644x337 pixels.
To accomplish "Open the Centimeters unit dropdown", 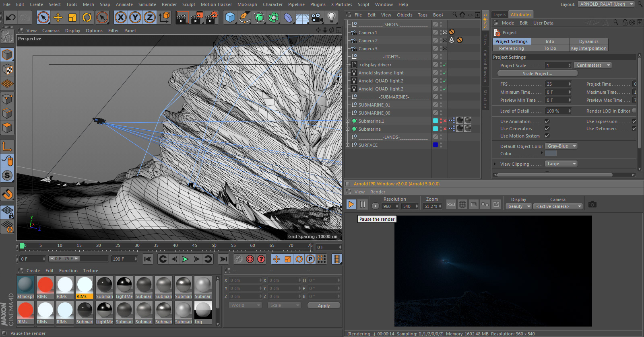I will pyautogui.click(x=593, y=65).
